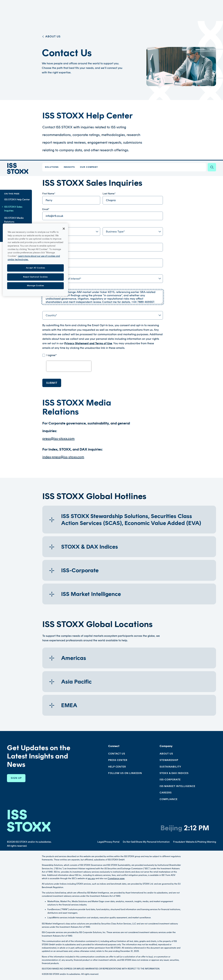Expand the Asia Pacific locations section

point(129,682)
